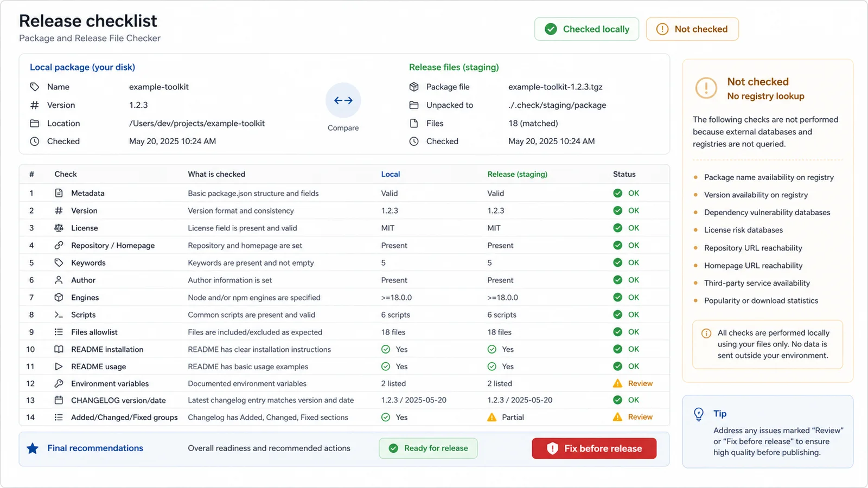Click the large Not checked warning icon
This screenshot has height=488, width=868.
click(x=706, y=88)
